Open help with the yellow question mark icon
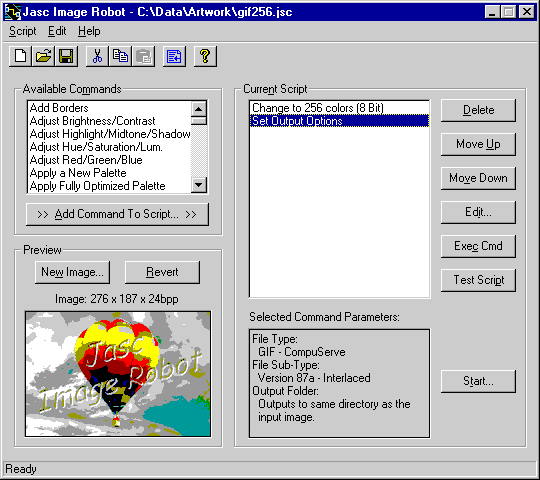 coord(205,56)
